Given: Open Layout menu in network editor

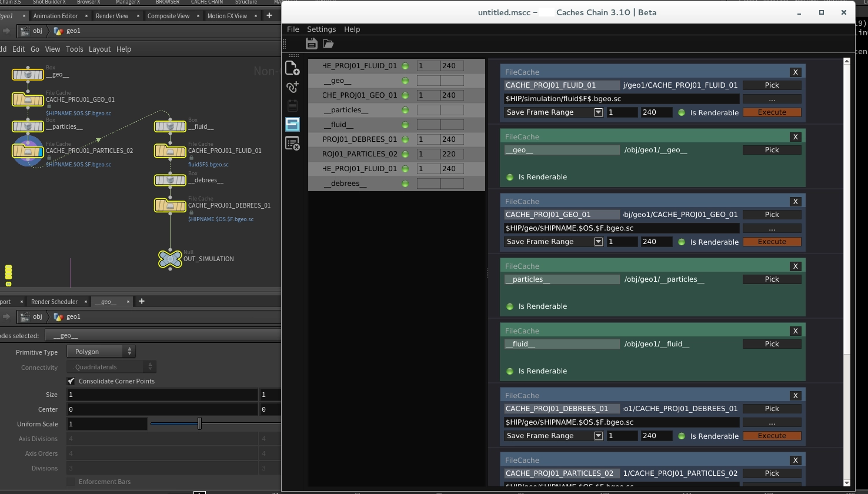Looking at the screenshot, I should (x=99, y=49).
